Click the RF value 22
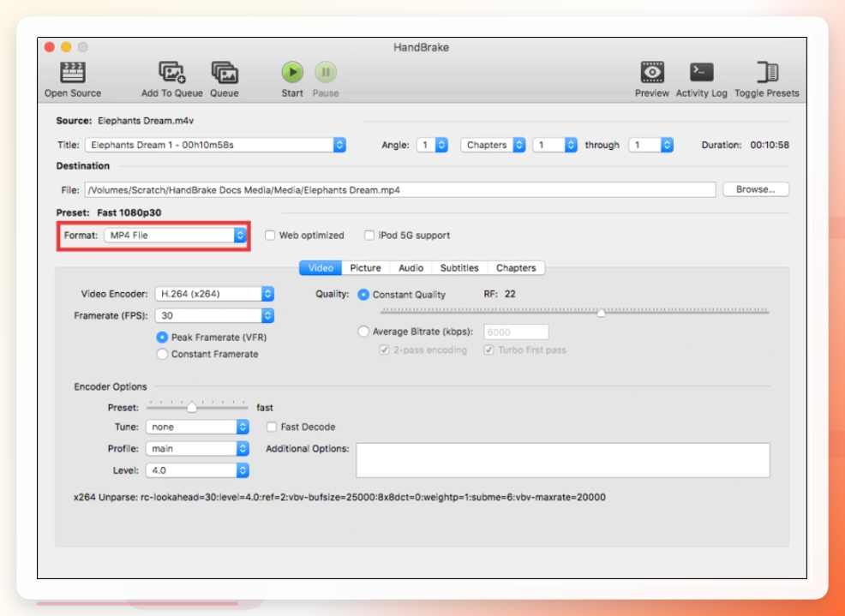The image size is (845, 616). click(510, 294)
